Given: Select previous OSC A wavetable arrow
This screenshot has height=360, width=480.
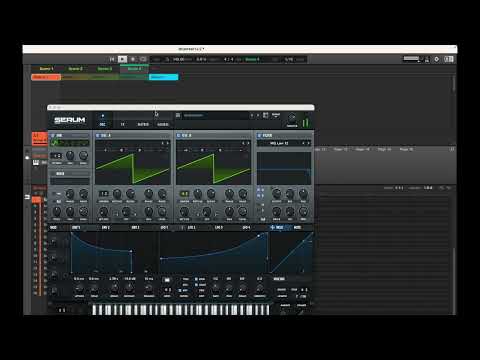Looking at the screenshot, I should (x=163, y=143).
